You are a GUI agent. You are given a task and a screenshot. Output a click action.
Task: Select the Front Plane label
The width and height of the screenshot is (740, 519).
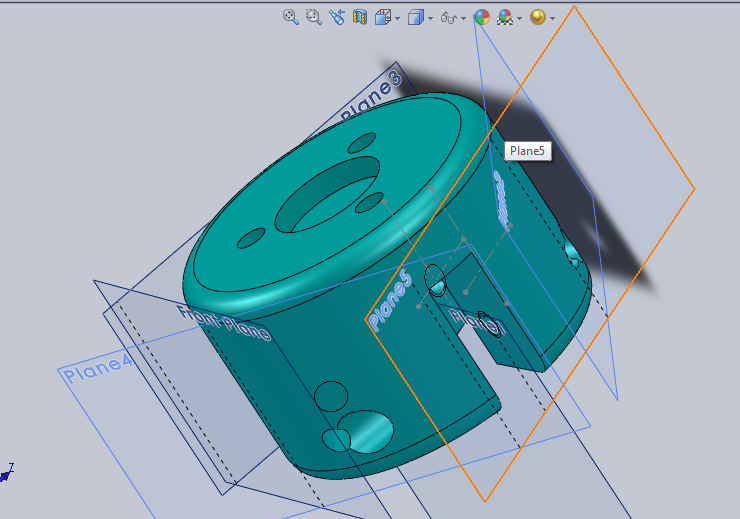pyautogui.click(x=224, y=324)
